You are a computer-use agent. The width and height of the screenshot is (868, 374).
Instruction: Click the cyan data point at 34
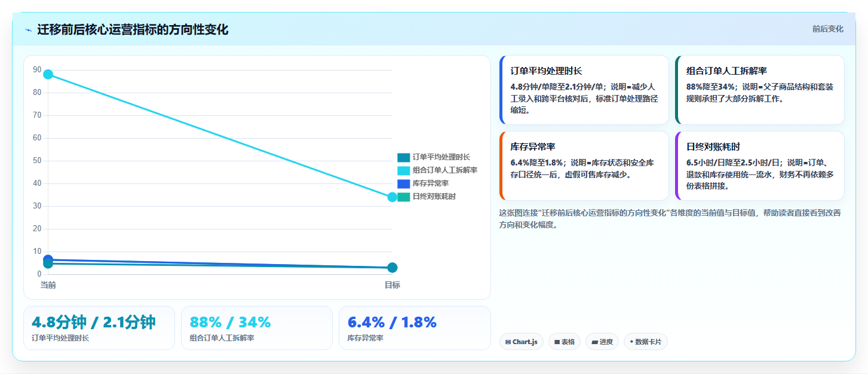pyautogui.click(x=392, y=197)
